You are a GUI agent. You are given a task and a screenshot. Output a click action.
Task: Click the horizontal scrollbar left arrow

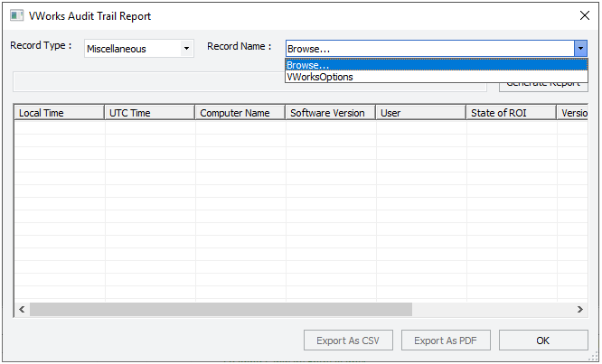point(22,309)
